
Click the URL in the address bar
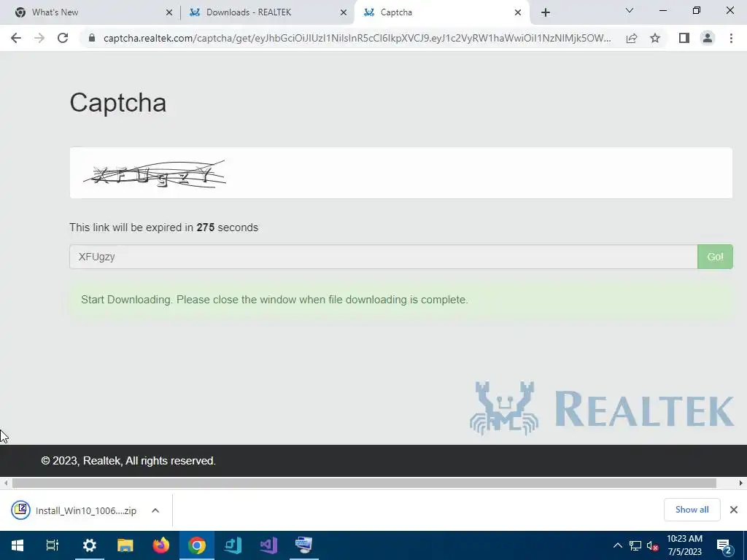pos(357,38)
